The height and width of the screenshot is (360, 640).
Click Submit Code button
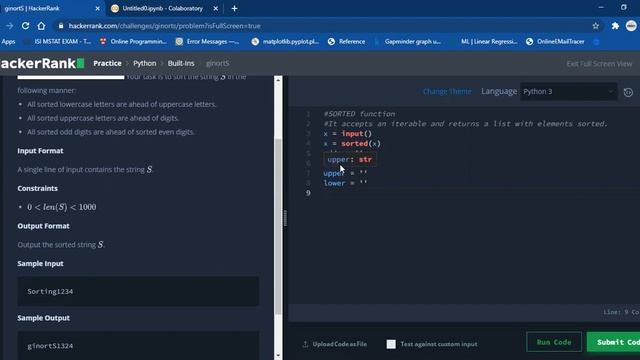tap(613, 342)
